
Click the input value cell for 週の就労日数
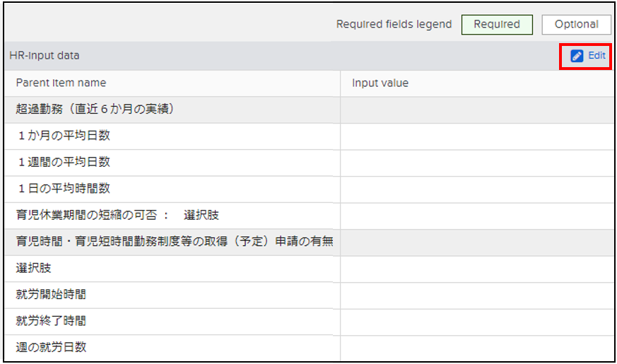click(476, 348)
